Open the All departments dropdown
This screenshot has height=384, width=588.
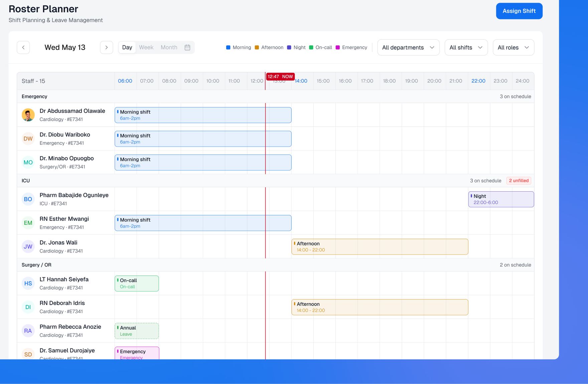click(408, 47)
